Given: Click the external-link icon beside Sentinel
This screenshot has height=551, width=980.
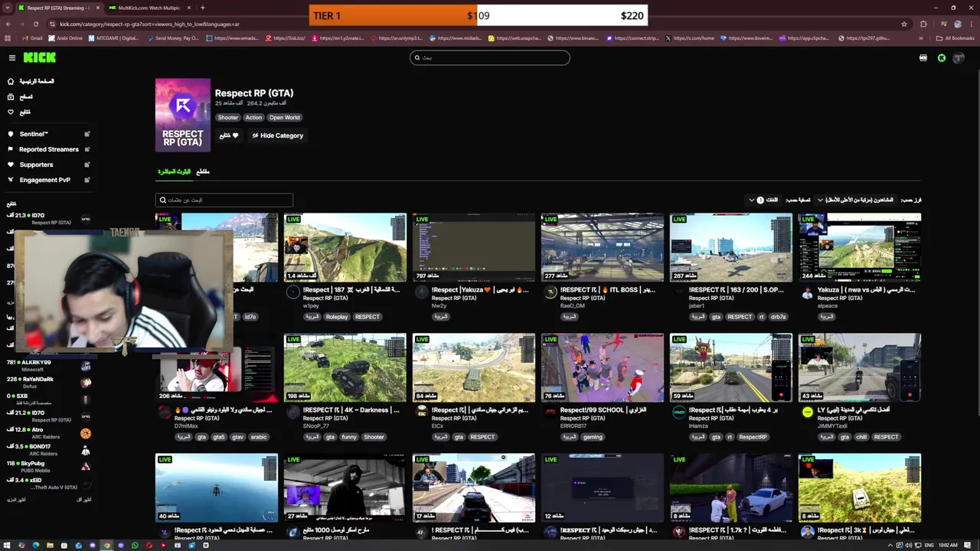Looking at the screenshot, I should click(87, 134).
